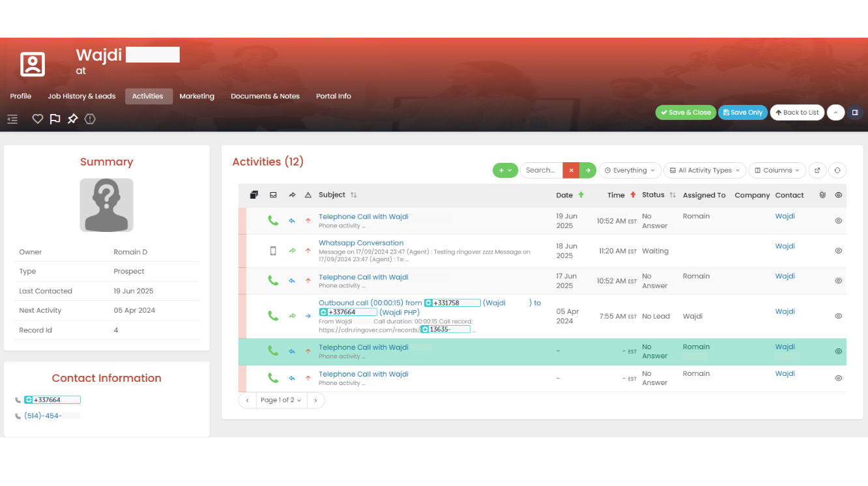This screenshot has height=486, width=868.
Task: Switch to the Marketing tab
Action: tap(197, 96)
